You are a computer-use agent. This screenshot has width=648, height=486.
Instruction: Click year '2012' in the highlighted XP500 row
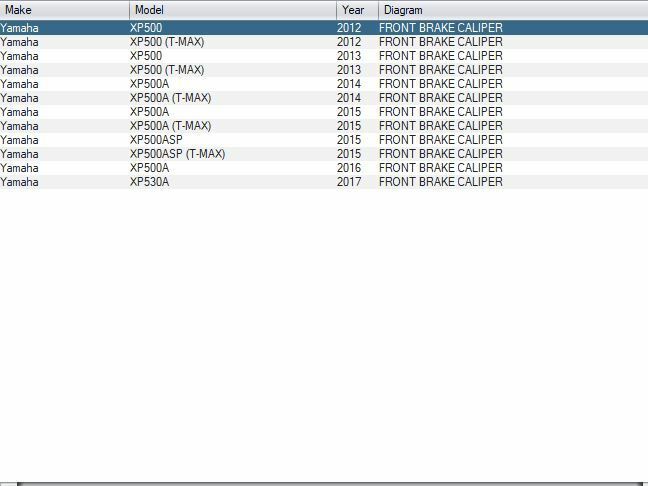pos(349,28)
